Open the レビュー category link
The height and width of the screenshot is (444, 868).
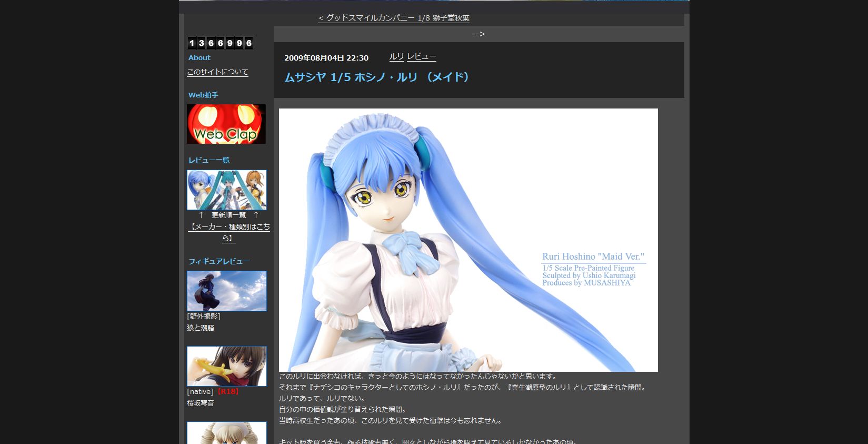click(422, 57)
